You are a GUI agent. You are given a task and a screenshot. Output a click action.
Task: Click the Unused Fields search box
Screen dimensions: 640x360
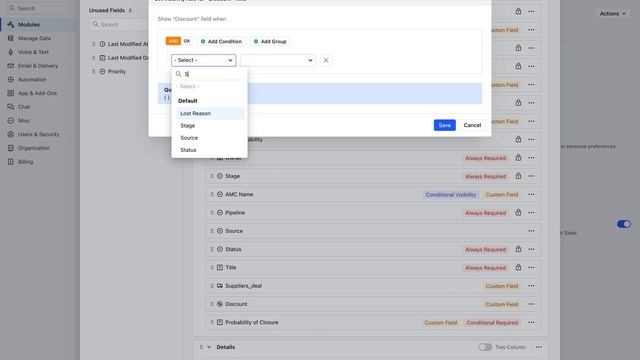[120, 24]
